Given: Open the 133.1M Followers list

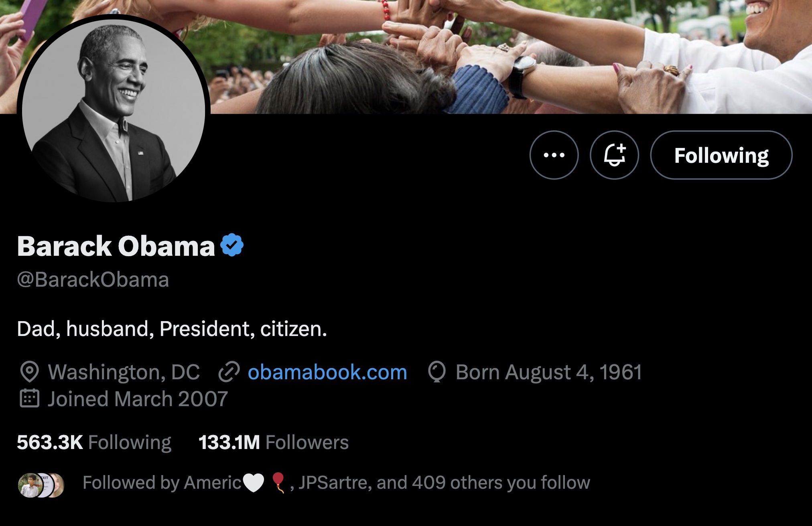Looking at the screenshot, I should coord(274,443).
